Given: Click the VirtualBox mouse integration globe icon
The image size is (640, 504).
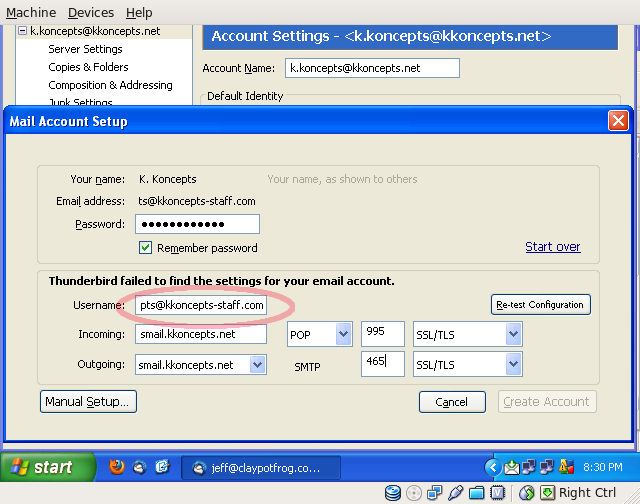Looking at the screenshot, I should tap(527, 493).
